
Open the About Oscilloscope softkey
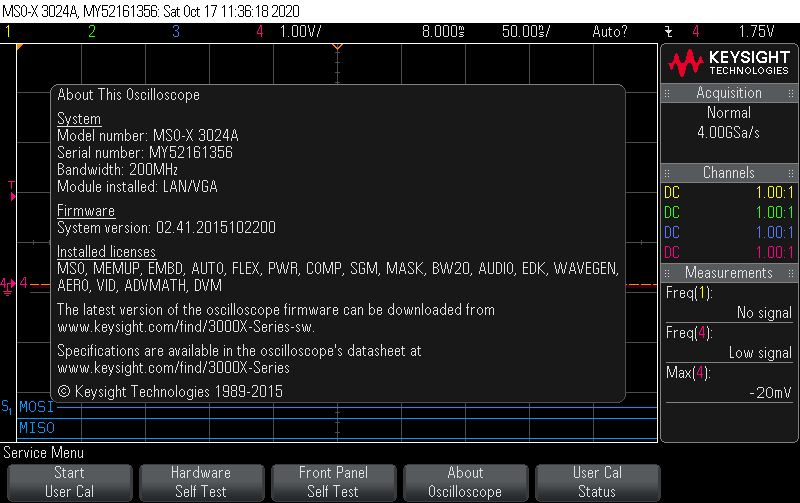click(x=465, y=482)
